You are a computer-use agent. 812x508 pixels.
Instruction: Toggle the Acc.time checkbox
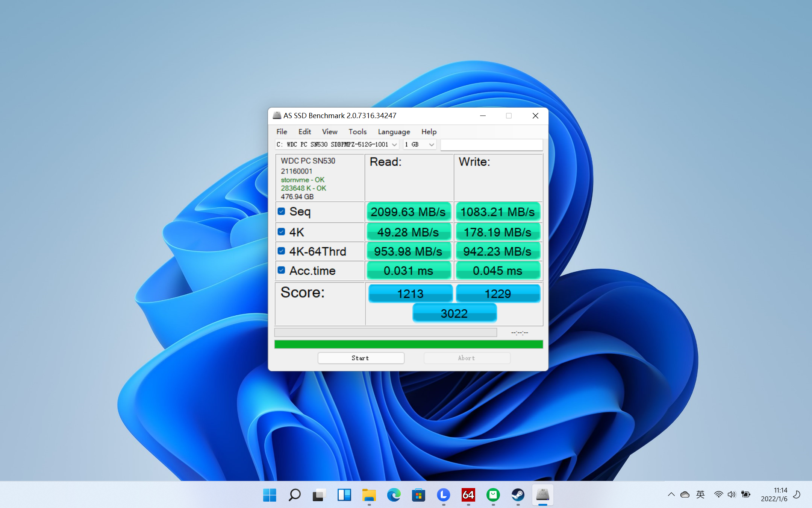281,270
